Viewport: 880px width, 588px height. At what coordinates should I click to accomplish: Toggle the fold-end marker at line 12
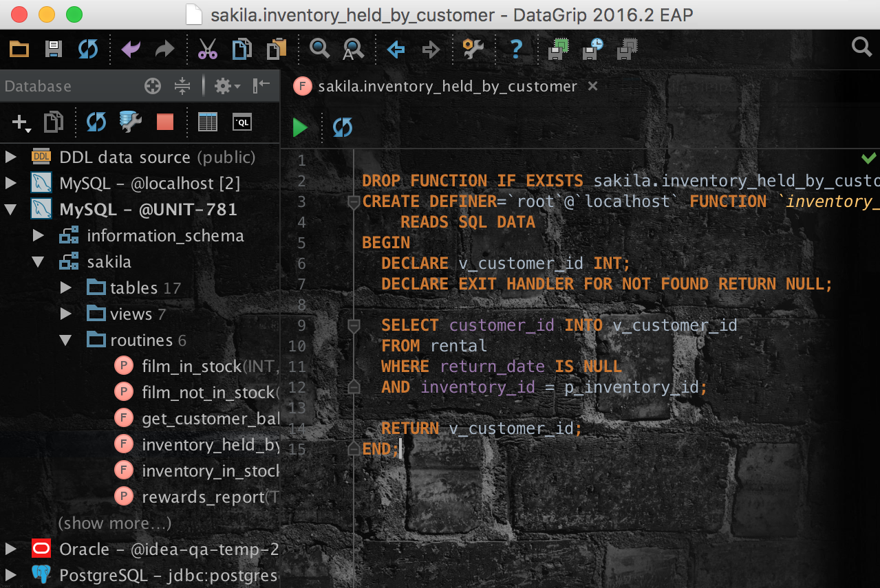coord(354,386)
